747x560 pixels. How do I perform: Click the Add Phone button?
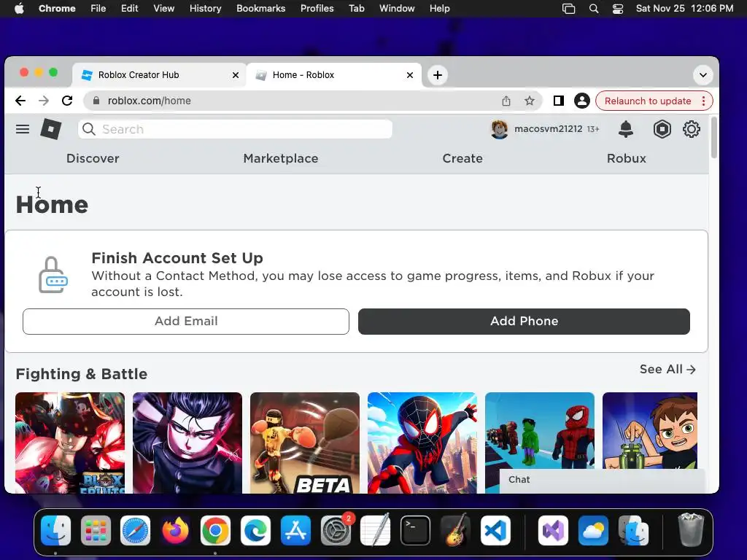pos(524,322)
